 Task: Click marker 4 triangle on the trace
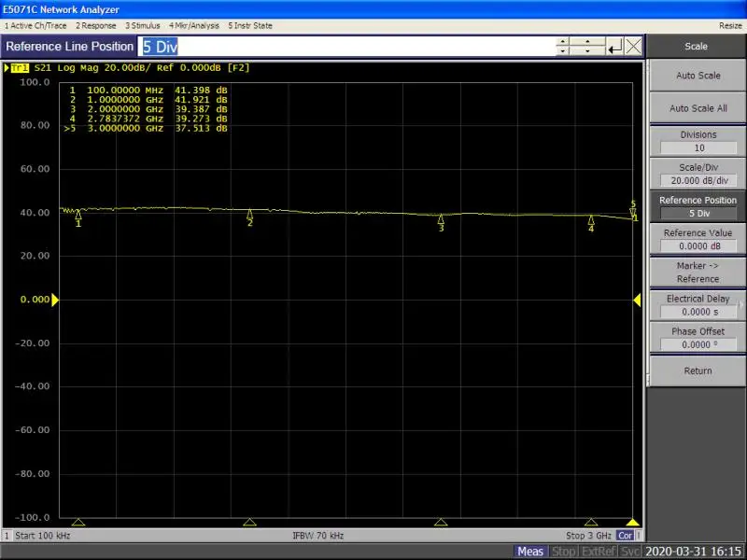591,219
